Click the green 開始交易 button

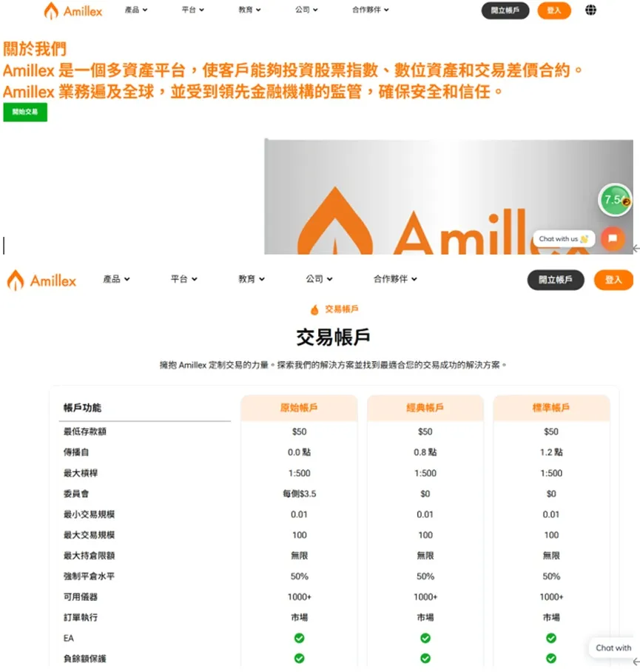tap(25, 112)
